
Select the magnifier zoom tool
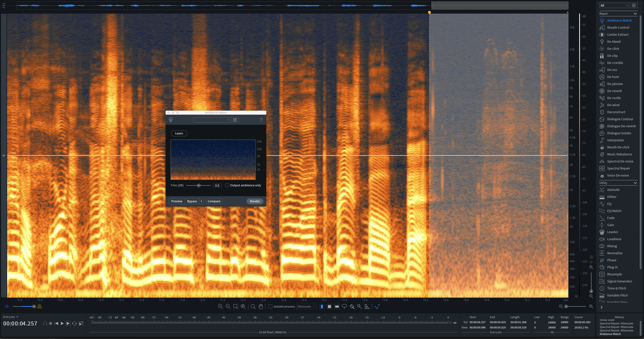[253, 307]
